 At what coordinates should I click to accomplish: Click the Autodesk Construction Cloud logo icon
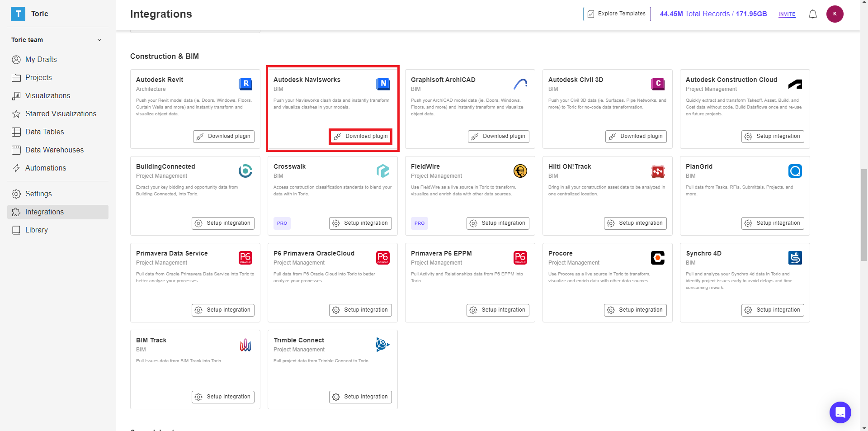tap(795, 84)
